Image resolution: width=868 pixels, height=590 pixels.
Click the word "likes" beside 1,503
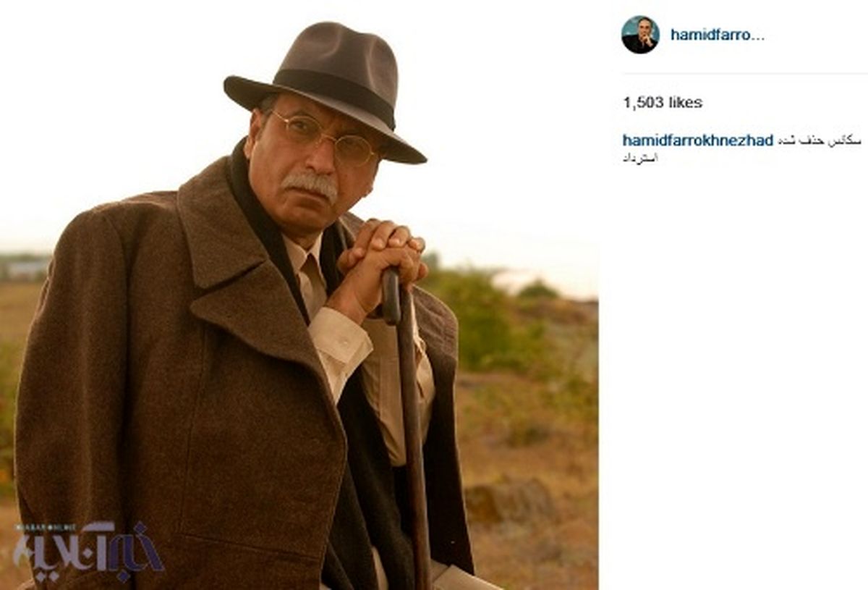tap(686, 103)
